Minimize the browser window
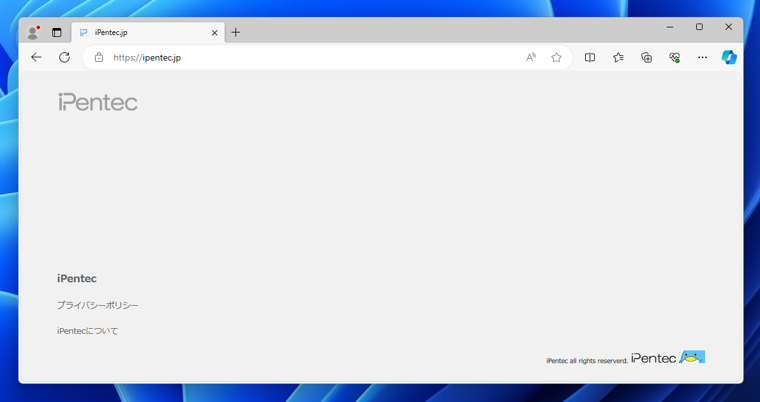Screen dimensions: 760x402 coord(670,27)
